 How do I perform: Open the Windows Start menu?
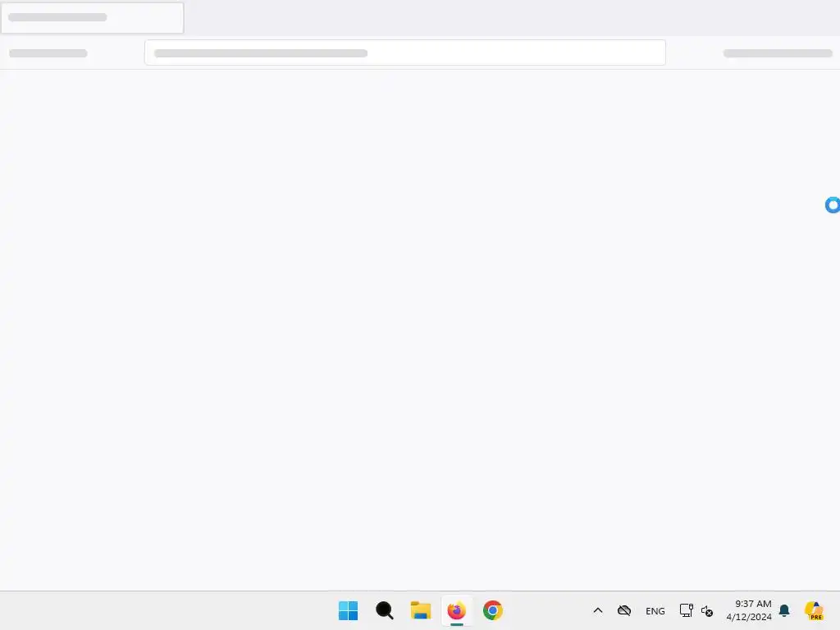348,610
